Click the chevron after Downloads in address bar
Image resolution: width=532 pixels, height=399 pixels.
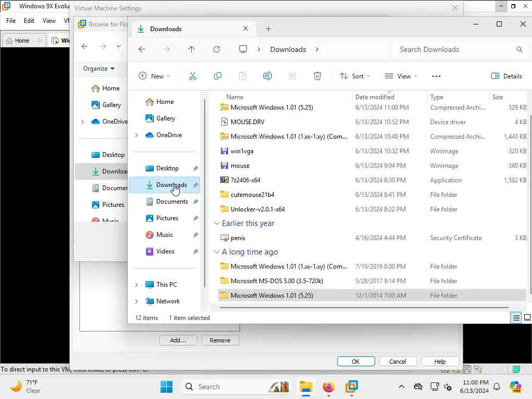[317, 49]
